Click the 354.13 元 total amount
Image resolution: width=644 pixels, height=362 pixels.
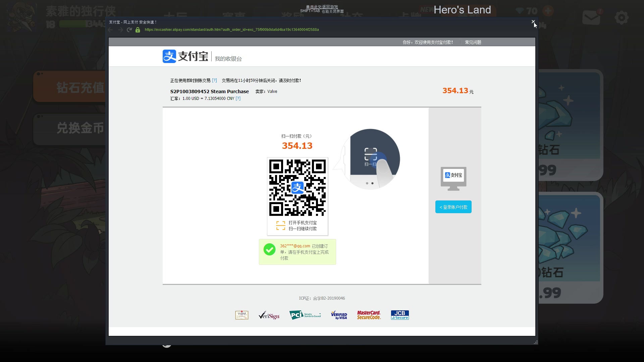[x=458, y=91]
